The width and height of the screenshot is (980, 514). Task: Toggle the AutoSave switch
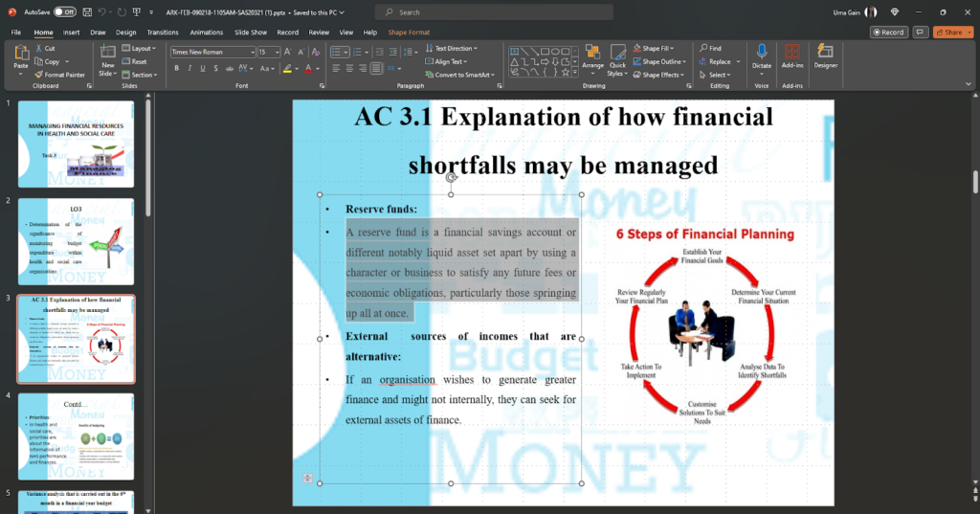point(65,11)
